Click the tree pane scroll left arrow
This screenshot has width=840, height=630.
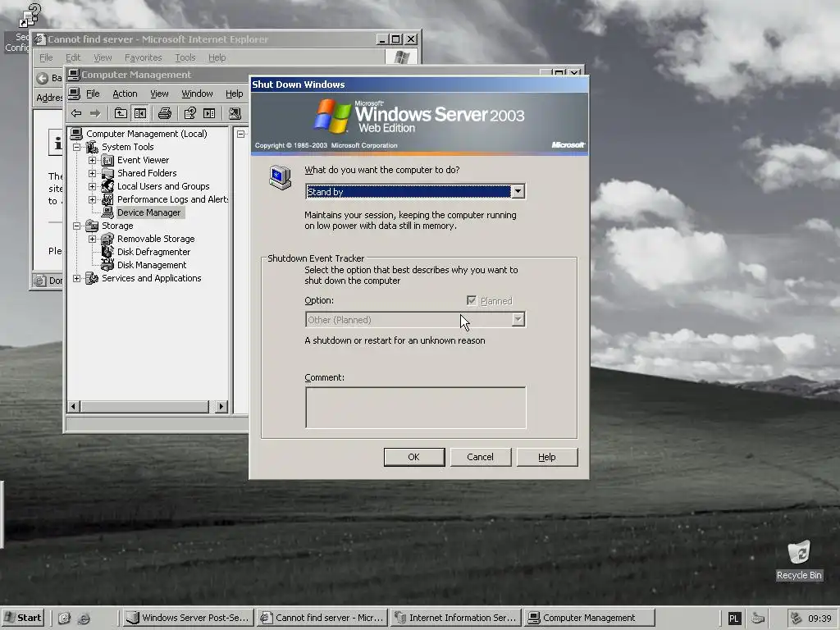pos(74,407)
